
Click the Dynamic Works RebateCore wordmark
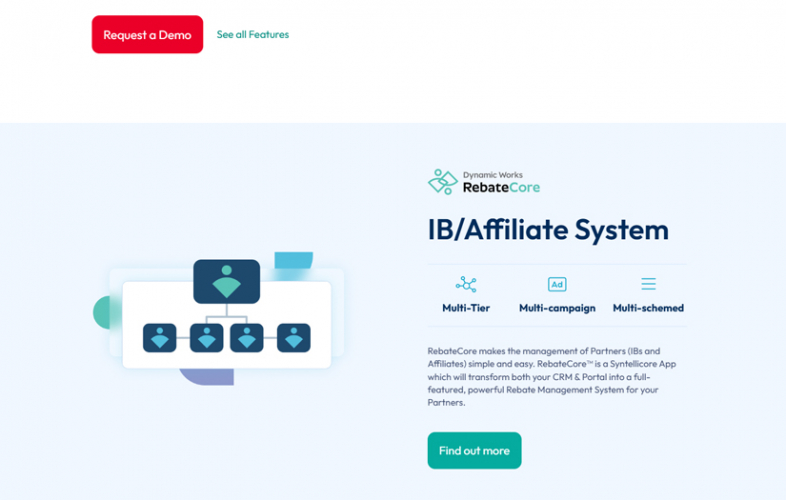[501, 183]
